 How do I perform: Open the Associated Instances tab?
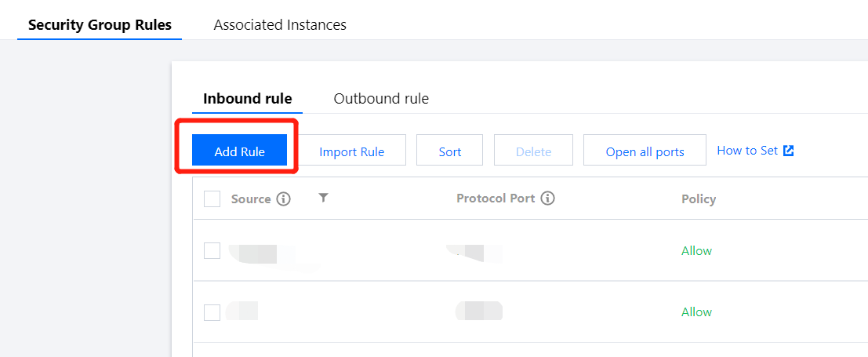click(280, 24)
